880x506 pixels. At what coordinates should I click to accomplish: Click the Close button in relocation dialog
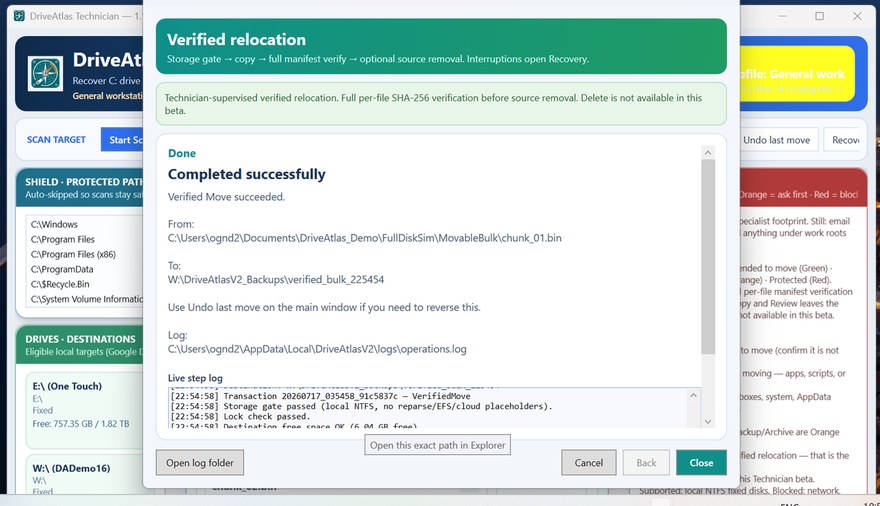[701, 463]
